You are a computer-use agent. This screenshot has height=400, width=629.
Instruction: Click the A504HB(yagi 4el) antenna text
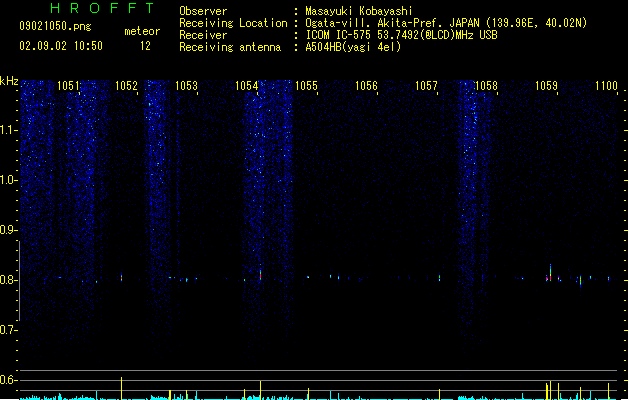tap(353, 47)
